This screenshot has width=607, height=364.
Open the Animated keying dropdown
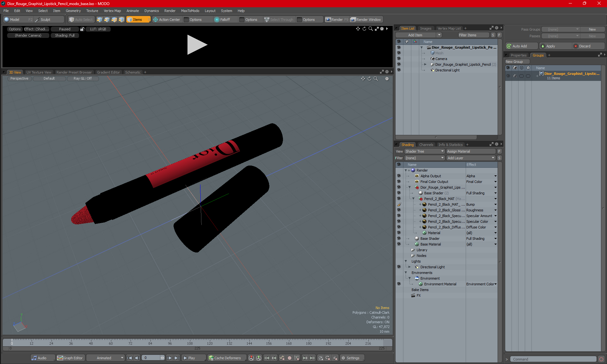coord(106,358)
